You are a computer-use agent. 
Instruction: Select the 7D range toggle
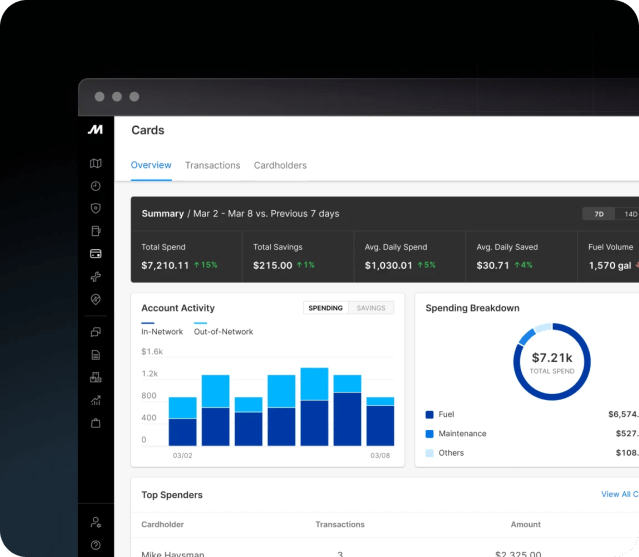pyautogui.click(x=599, y=214)
